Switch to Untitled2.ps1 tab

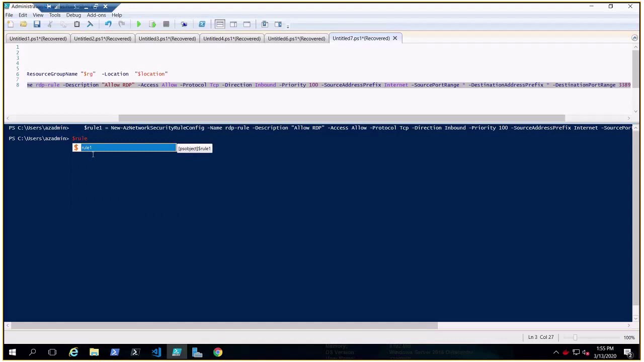(103, 39)
